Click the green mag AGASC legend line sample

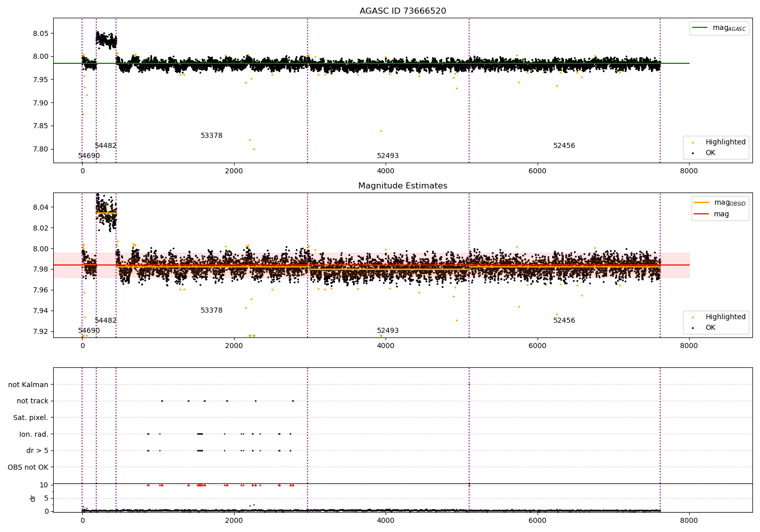700,28
